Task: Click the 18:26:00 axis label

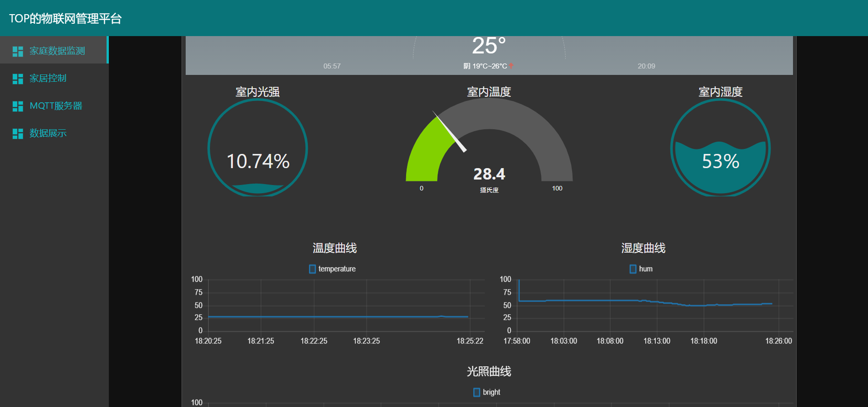Action: (779, 341)
